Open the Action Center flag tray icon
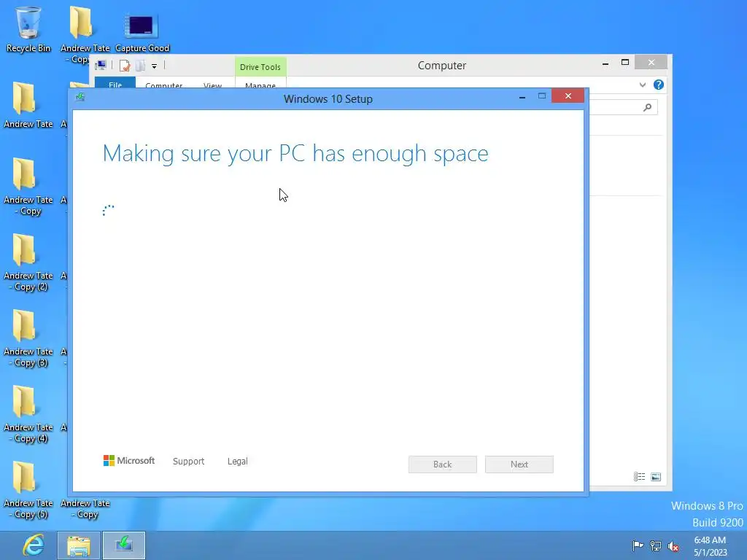 (638, 545)
